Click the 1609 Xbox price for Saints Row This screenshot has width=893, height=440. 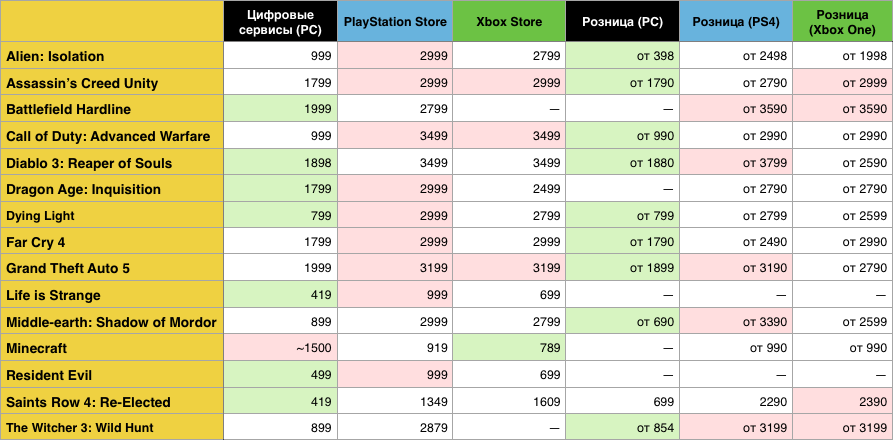coord(508,402)
